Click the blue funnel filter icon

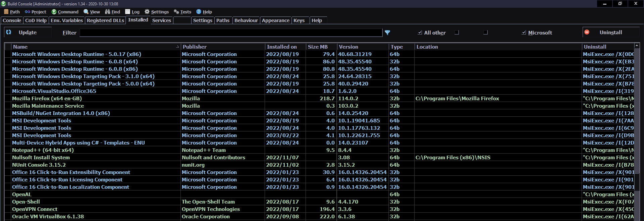[x=387, y=33]
